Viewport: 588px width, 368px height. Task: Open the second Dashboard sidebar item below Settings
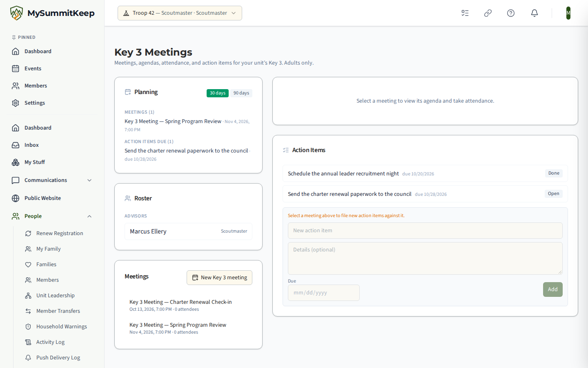pyautogui.click(x=52, y=128)
